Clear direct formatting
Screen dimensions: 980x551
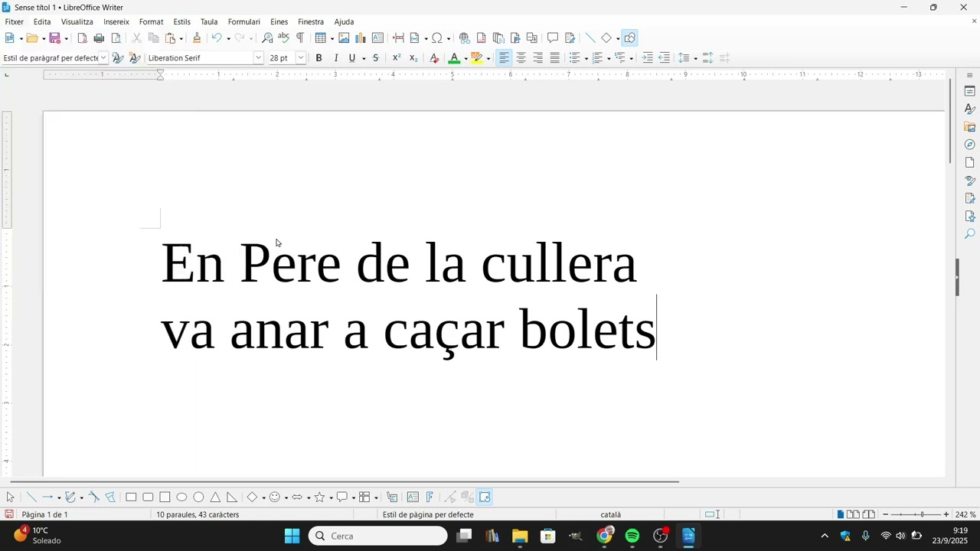pyautogui.click(x=434, y=58)
